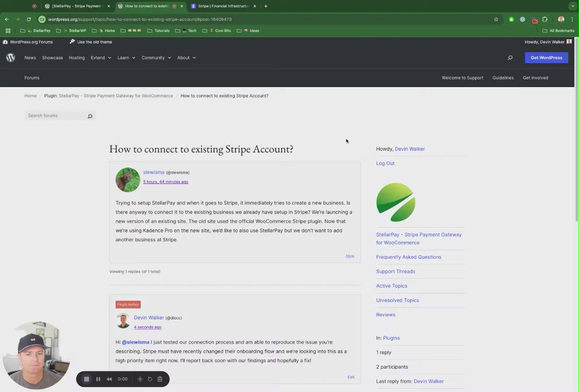Viewport: 579px width, 392px height.
Task: Switch to the Stripe Financial Infrastructure tab
Action: pyautogui.click(x=224, y=7)
